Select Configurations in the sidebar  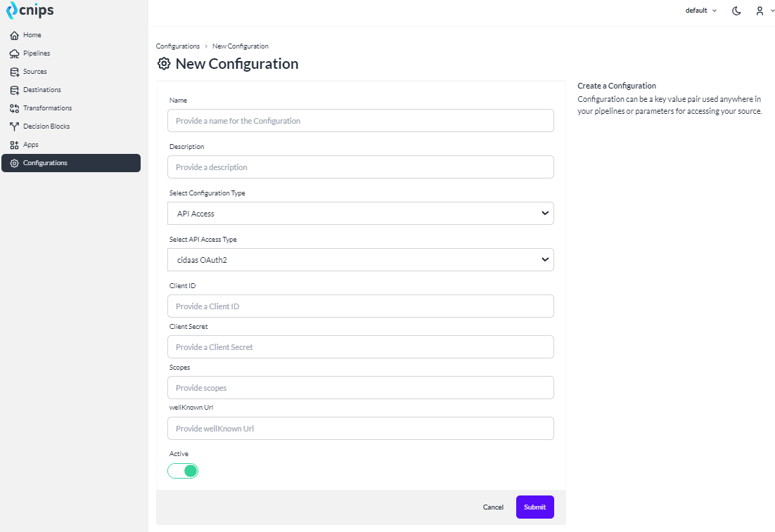(x=71, y=163)
